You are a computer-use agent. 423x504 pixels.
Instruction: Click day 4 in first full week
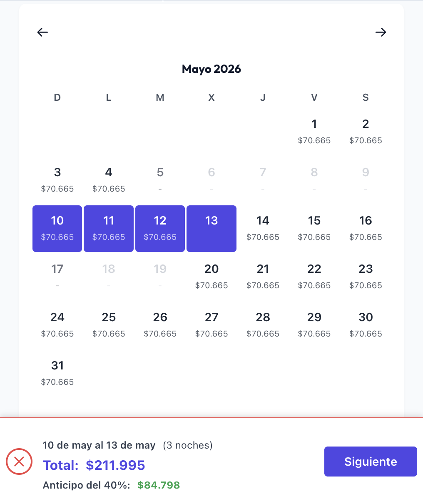point(109,180)
